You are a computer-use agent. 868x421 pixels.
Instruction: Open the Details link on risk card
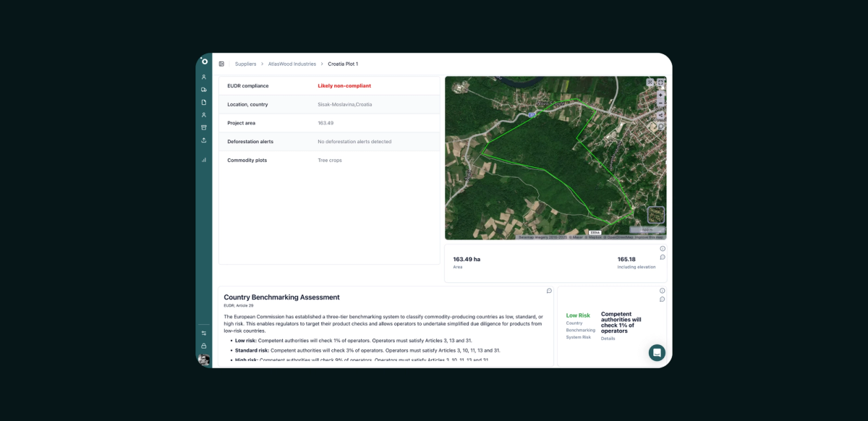click(608, 339)
